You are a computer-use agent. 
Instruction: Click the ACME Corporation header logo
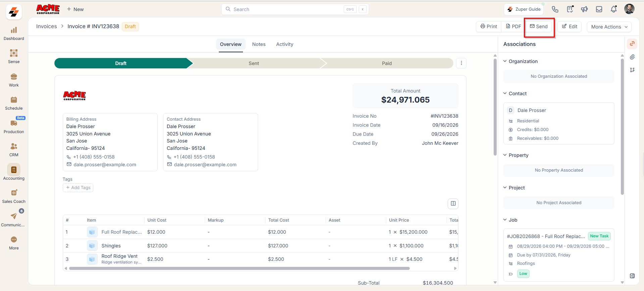(x=48, y=9)
